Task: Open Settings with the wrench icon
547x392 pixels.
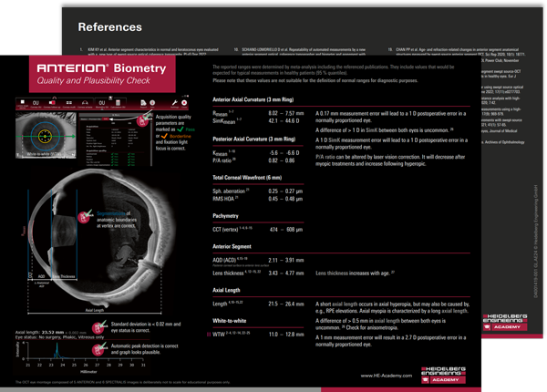Action: [x=174, y=104]
